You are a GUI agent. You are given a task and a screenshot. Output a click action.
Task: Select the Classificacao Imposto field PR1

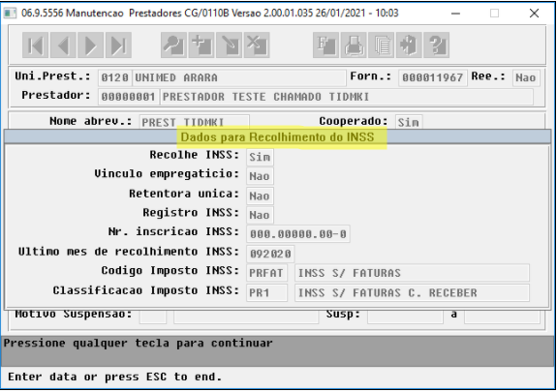coord(266,293)
